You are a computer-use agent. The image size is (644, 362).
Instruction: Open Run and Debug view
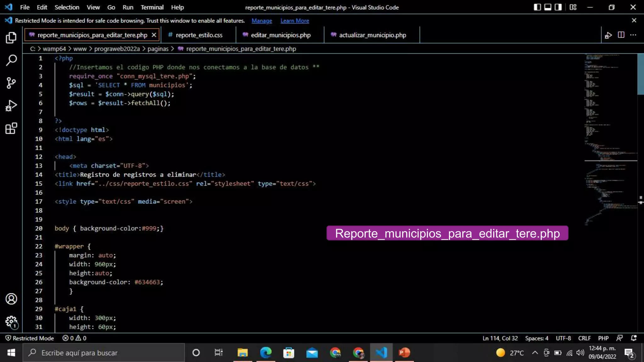click(11, 106)
